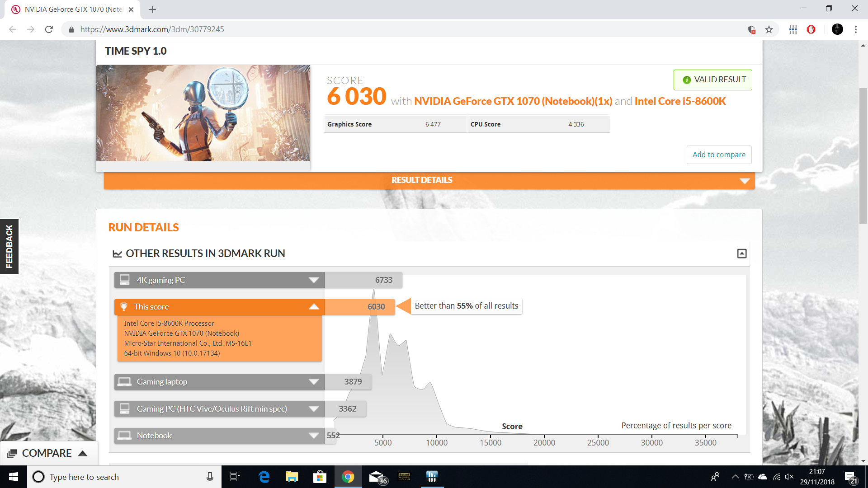Collapse the This score row
Image resolution: width=868 pixels, height=488 pixels.
[x=219, y=307]
